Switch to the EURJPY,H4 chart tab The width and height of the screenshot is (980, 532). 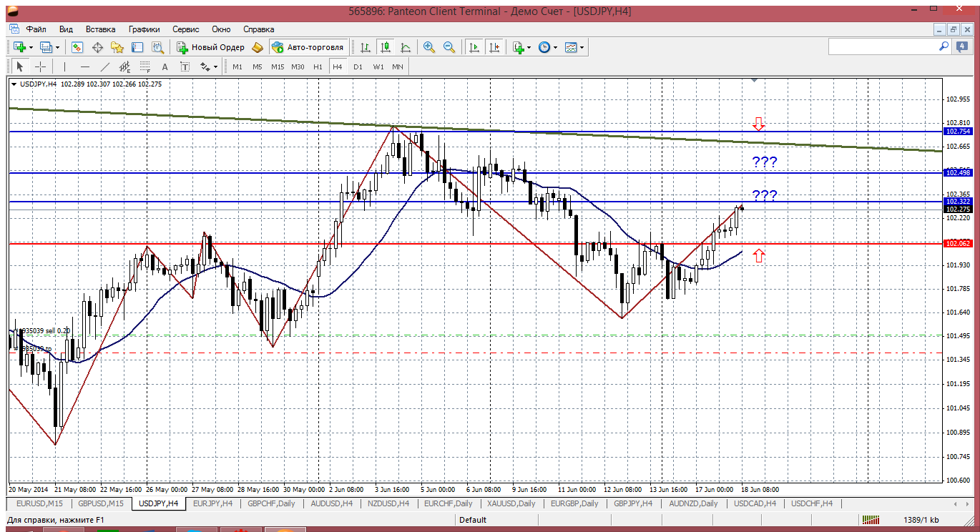[x=212, y=503]
